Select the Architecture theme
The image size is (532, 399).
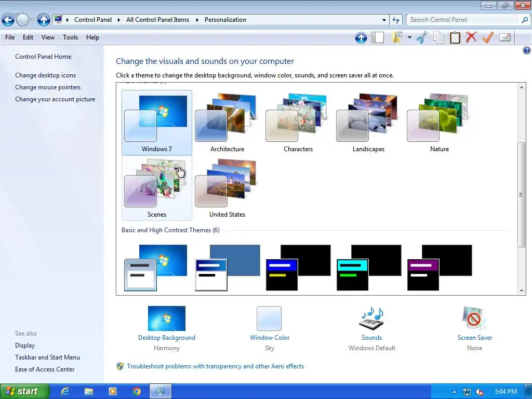[x=227, y=123]
